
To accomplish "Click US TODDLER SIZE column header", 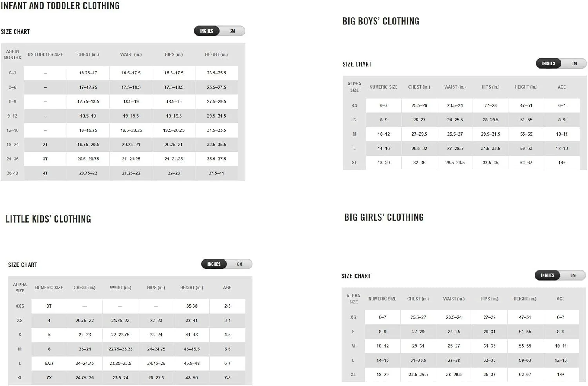I will (x=45, y=54).
